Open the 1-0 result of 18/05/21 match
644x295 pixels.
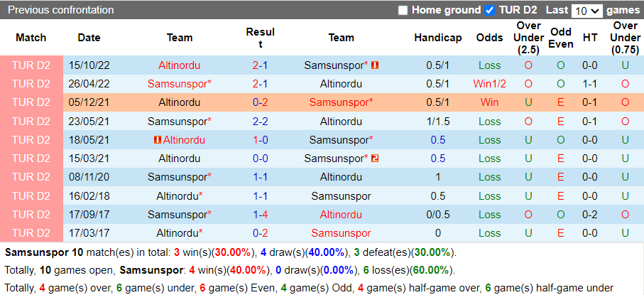point(261,140)
